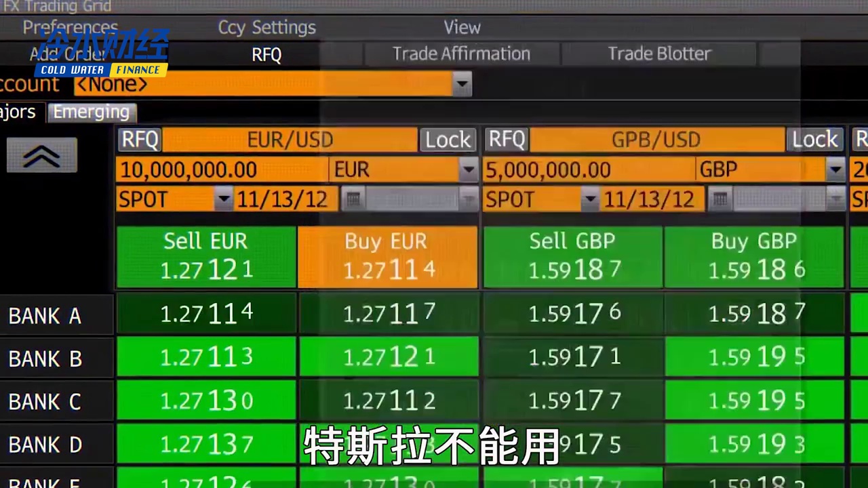Switch to the RFQ tab

267,55
